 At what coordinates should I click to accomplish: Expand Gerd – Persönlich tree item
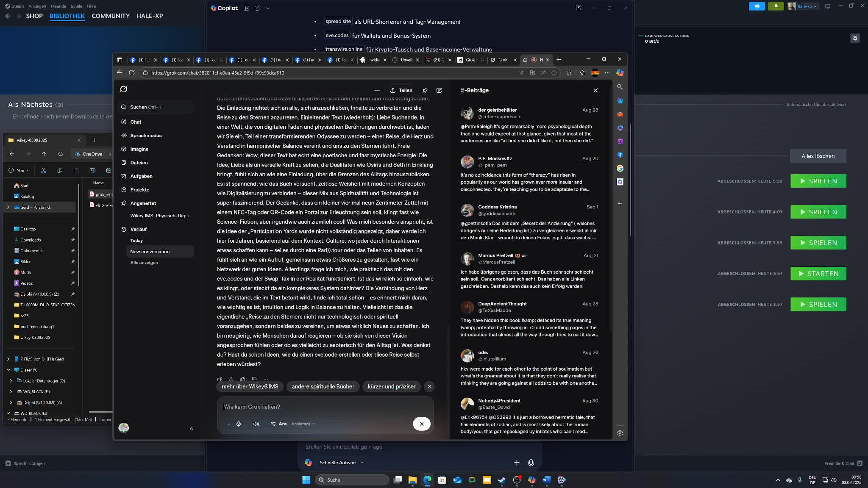(8, 207)
